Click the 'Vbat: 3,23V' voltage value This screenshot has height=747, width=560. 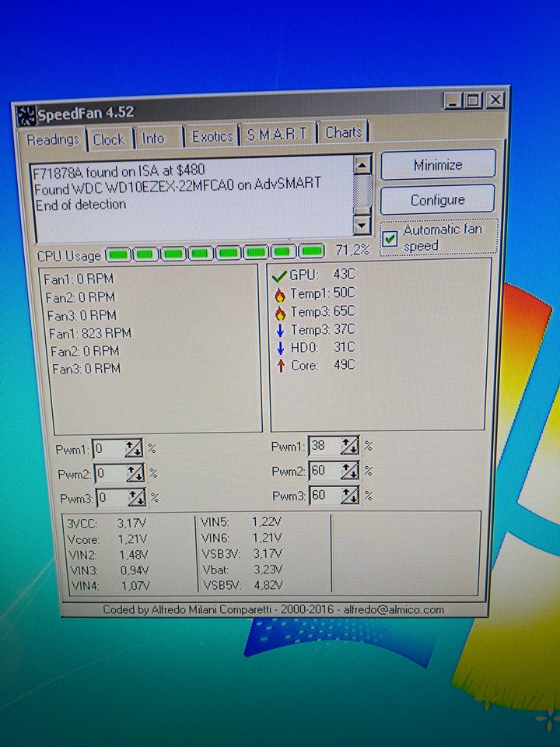pos(243,570)
